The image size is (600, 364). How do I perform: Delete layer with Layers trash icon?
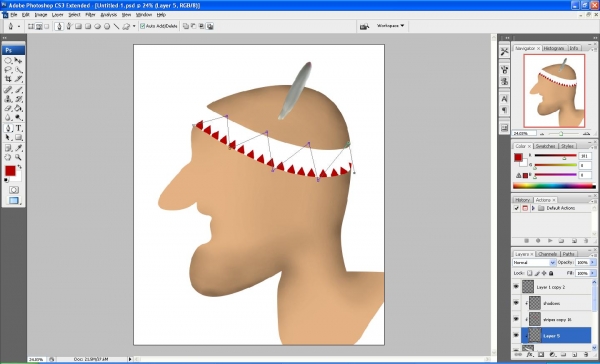(586, 355)
